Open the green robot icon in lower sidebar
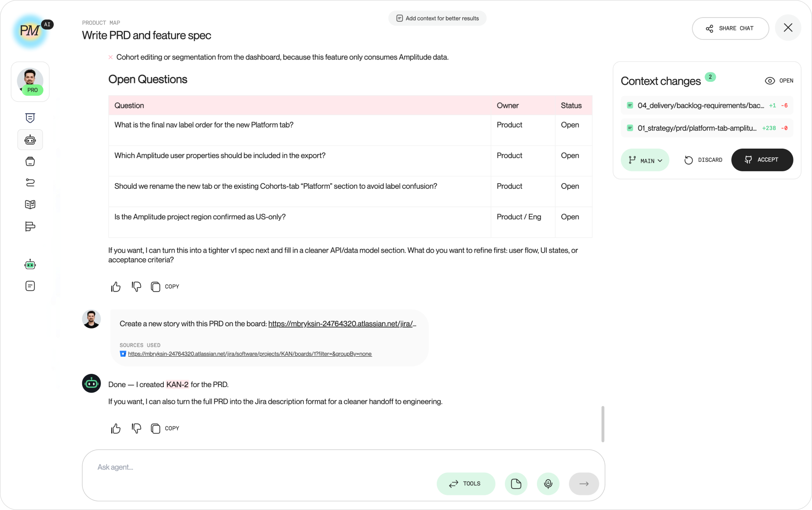Viewport: 812px width, 510px height. tap(30, 265)
